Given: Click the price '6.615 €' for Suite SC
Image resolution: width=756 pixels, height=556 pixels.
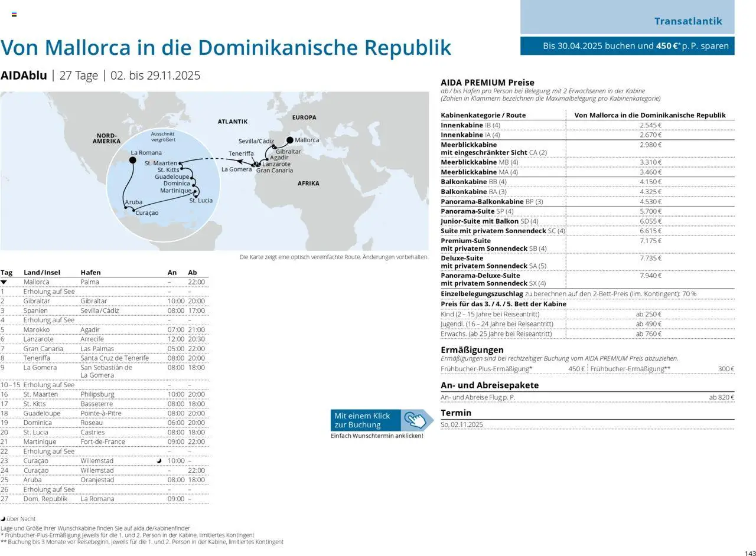Looking at the screenshot, I should [650, 231].
